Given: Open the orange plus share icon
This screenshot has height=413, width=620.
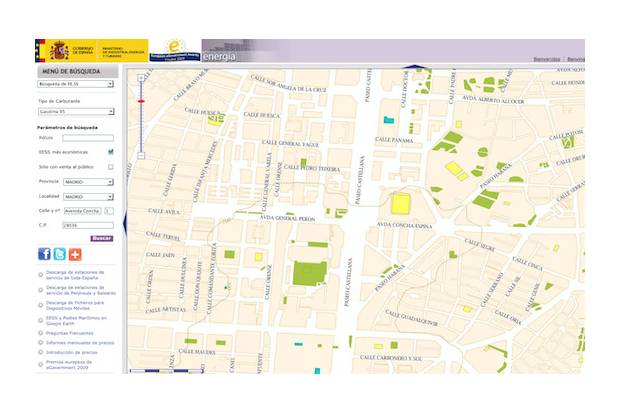Looking at the screenshot, I should pyautogui.click(x=75, y=254).
